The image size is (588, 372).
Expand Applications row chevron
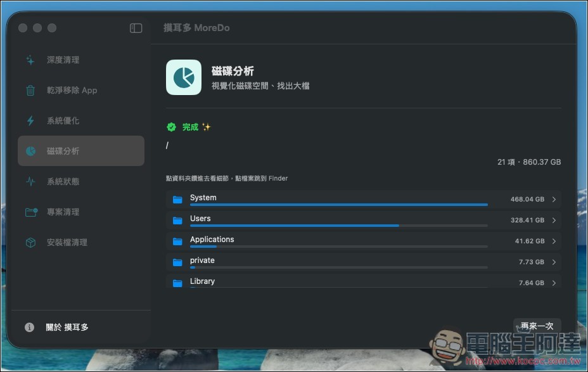click(x=554, y=241)
